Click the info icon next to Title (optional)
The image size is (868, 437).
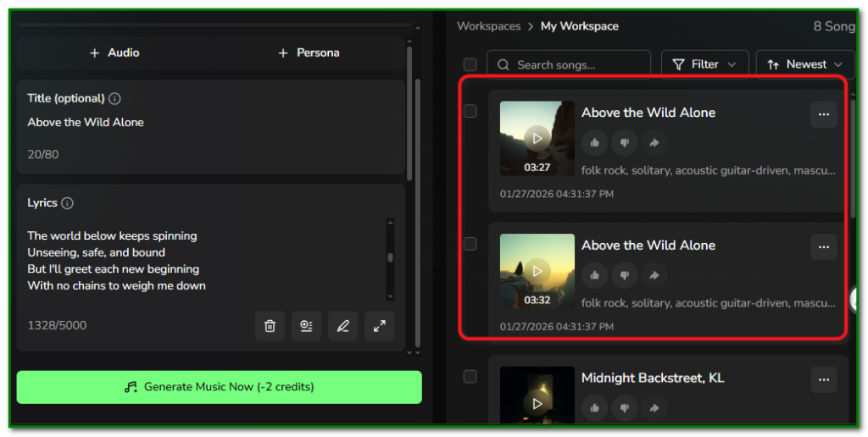pos(114,98)
